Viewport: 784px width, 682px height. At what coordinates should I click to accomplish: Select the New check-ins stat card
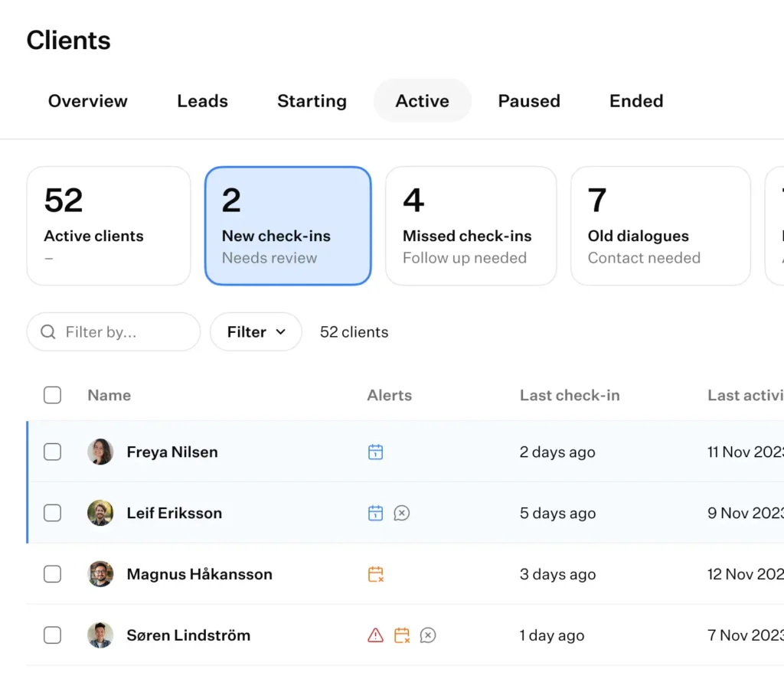tap(288, 226)
